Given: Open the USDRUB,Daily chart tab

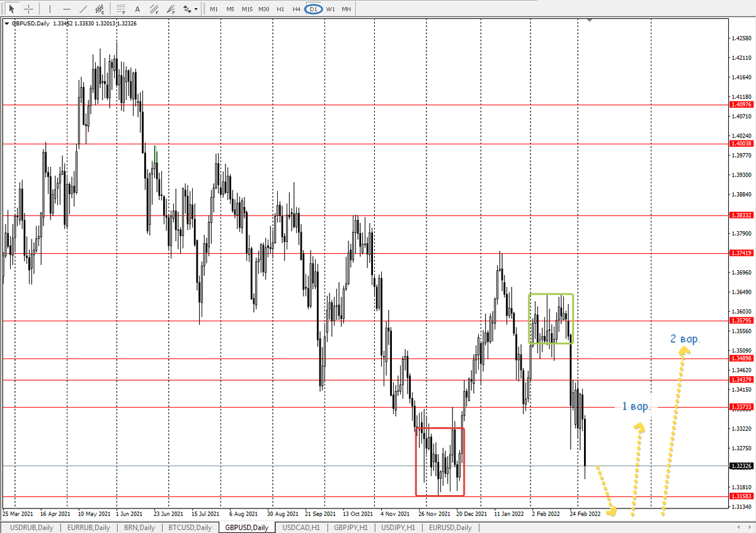Looking at the screenshot, I should click(30, 527).
